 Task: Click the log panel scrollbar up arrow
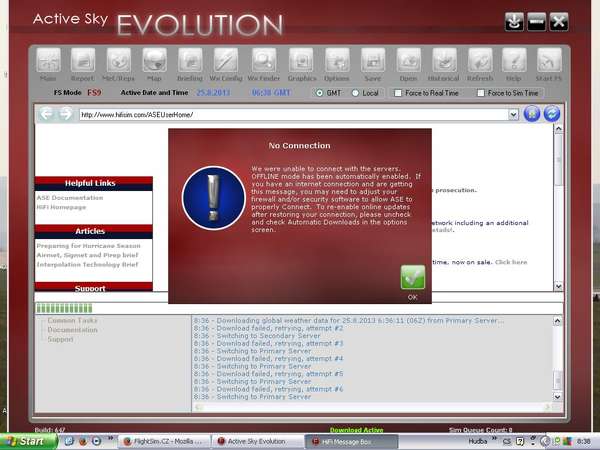point(558,321)
